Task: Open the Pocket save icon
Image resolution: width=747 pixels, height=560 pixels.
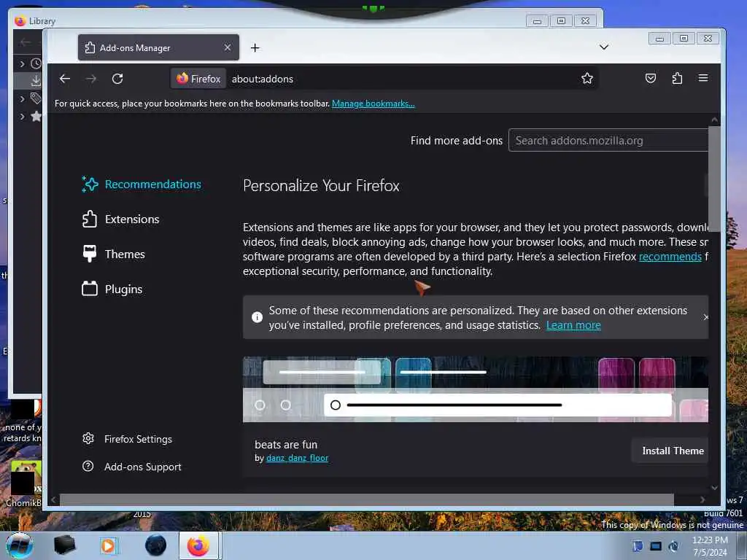Action: pos(650,79)
